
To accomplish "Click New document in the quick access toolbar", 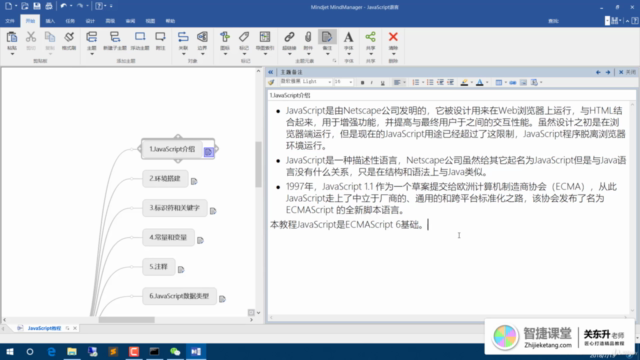I will click(9, 6).
